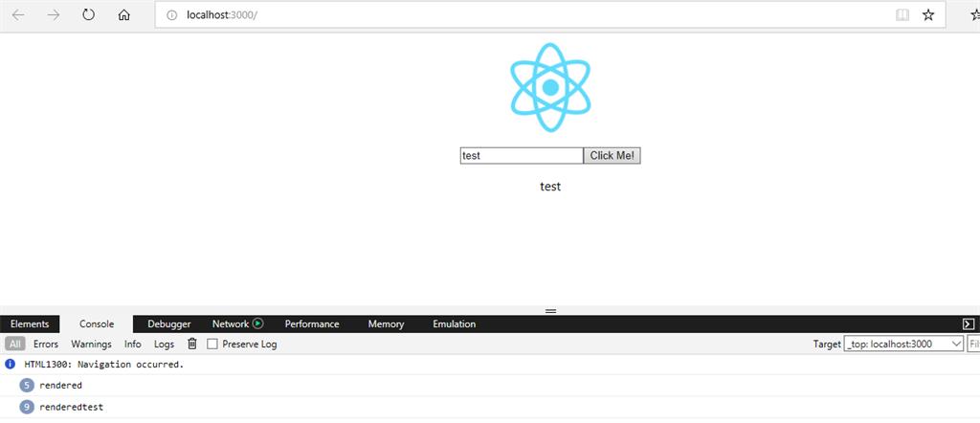
Task: Go back to the previous page
Action: (18, 15)
